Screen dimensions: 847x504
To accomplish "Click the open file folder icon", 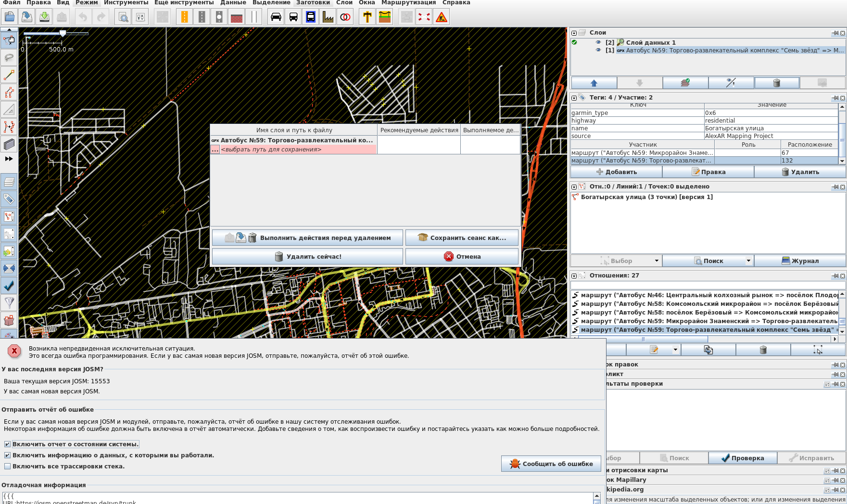I will point(9,17).
